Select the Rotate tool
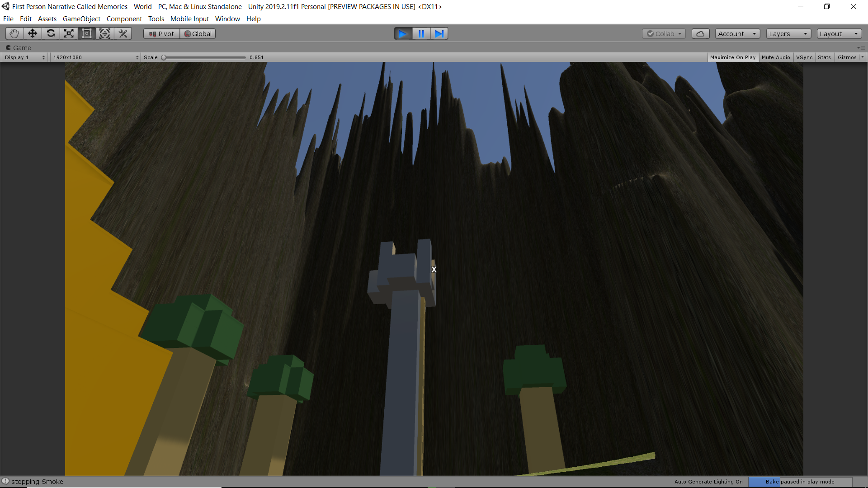The image size is (868, 488). pos(51,33)
